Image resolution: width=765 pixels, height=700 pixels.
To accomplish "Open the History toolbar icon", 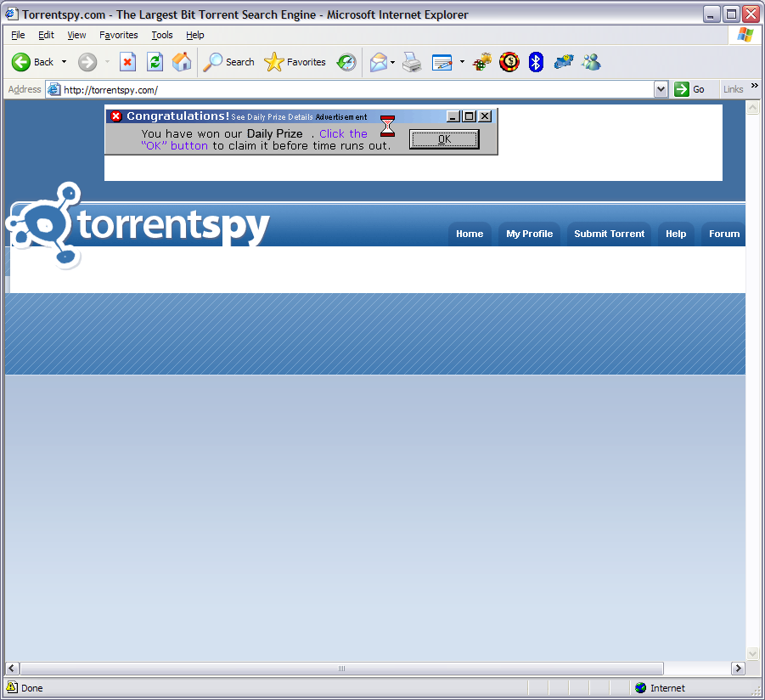I will (346, 62).
